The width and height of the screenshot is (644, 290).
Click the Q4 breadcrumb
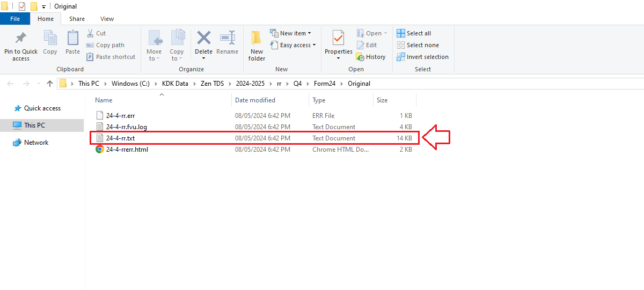click(297, 84)
